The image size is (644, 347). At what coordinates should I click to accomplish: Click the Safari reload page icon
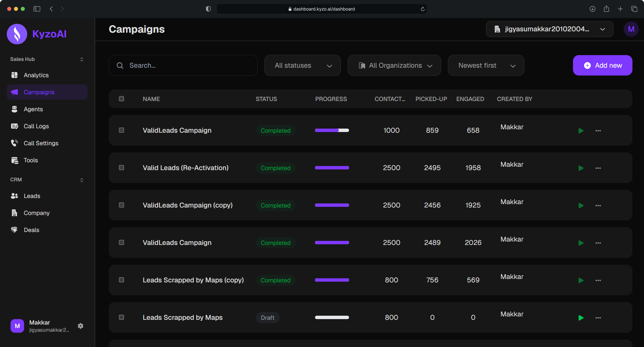click(x=422, y=9)
